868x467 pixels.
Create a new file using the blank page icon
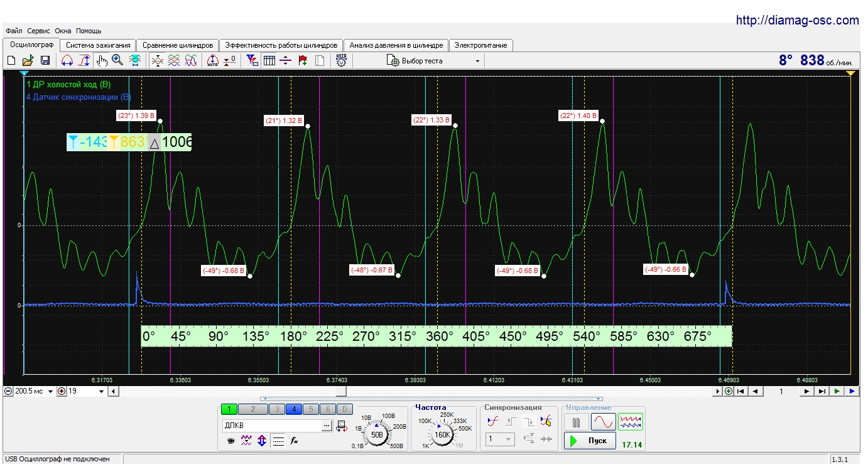(11, 61)
